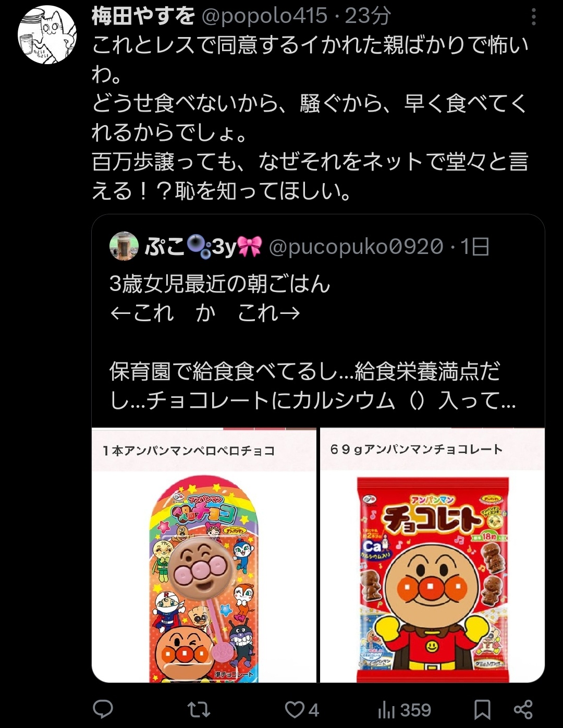Open display name 梅田やすを
The image size is (563, 728).
click(x=144, y=16)
